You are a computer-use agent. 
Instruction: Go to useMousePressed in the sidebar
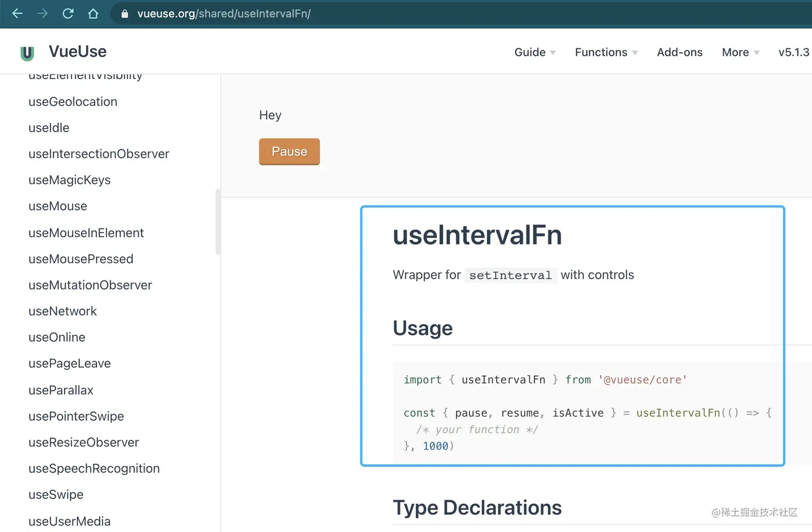81,259
